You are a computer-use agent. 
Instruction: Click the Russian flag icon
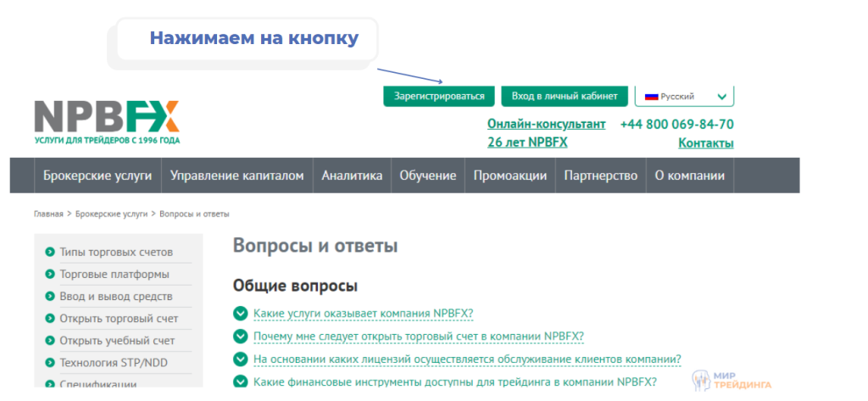[652, 97]
